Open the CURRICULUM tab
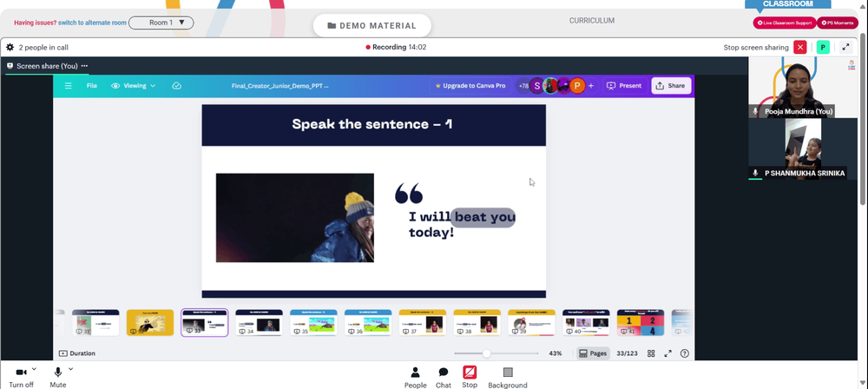This screenshot has width=868, height=389. tap(592, 21)
